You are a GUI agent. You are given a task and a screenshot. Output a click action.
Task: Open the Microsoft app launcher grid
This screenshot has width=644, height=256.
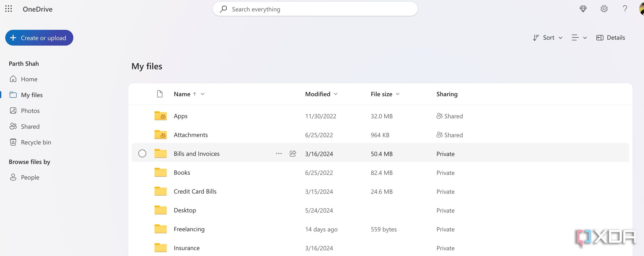click(x=9, y=9)
